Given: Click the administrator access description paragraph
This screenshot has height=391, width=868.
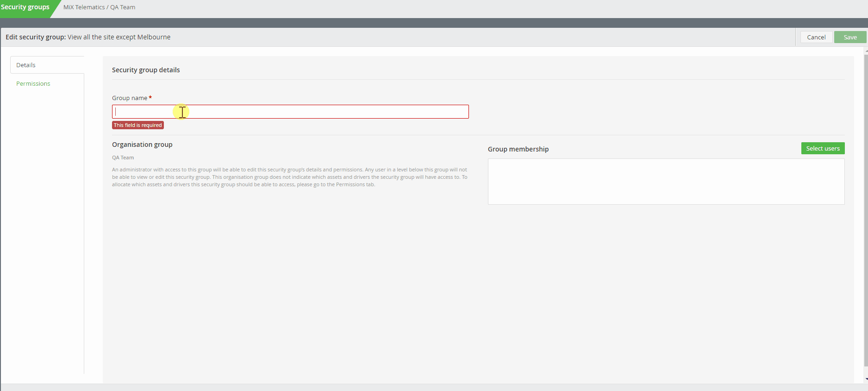Looking at the screenshot, I should tap(290, 177).
